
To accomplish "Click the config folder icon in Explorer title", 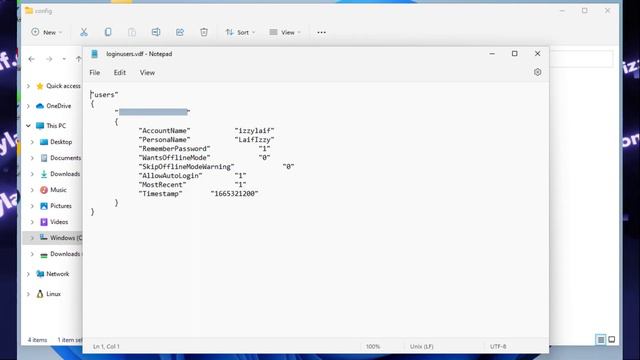I will click(29, 11).
